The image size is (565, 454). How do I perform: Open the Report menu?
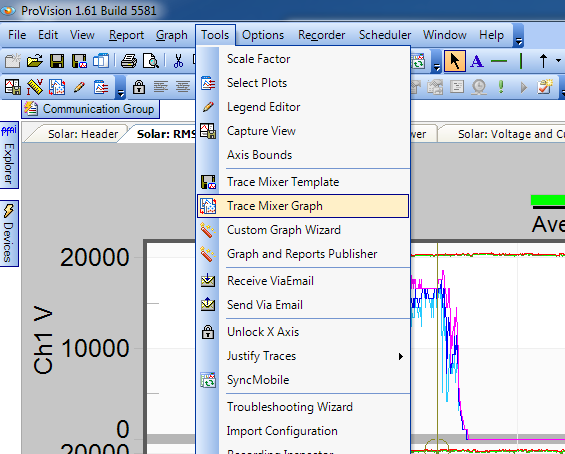(x=126, y=35)
